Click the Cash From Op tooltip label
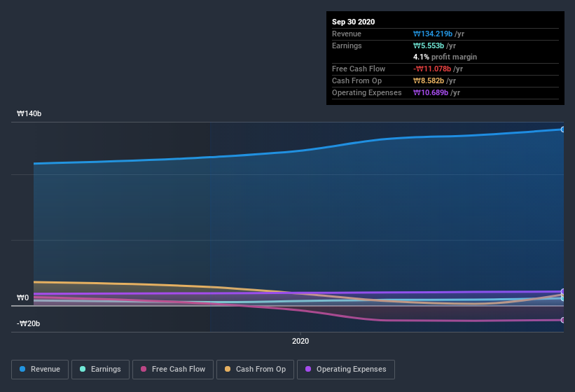This screenshot has height=392, width=575. tap(356, 80)
